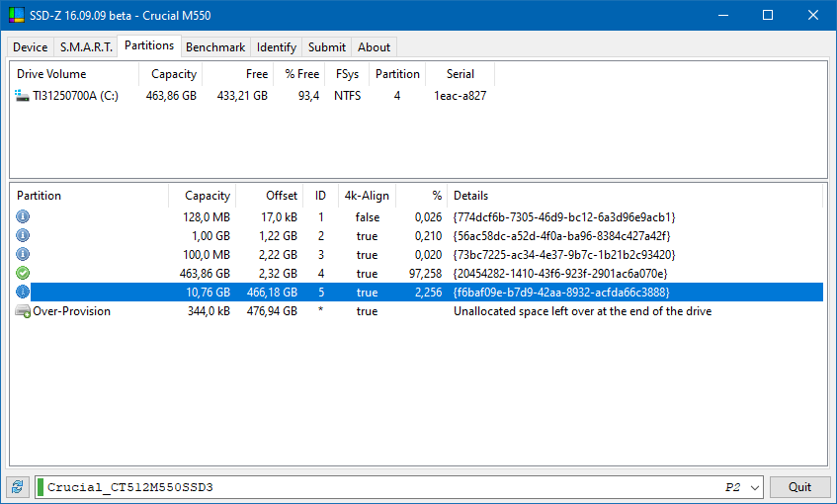The height and width of the screenshot is (504, 837).
Task: Click the drive icon next to TI31250700A (C:)
Action: coord(22,96)
